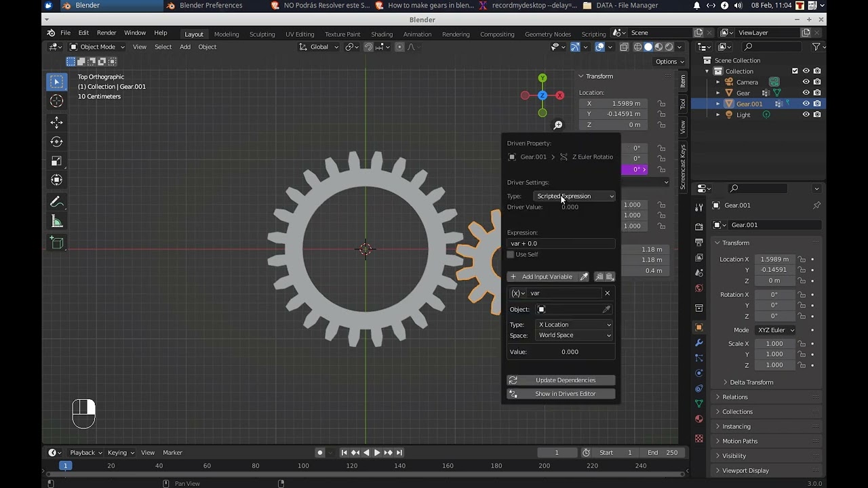Play the animation forward
Screen dimensions: 868x488
(x=377, y=453)
